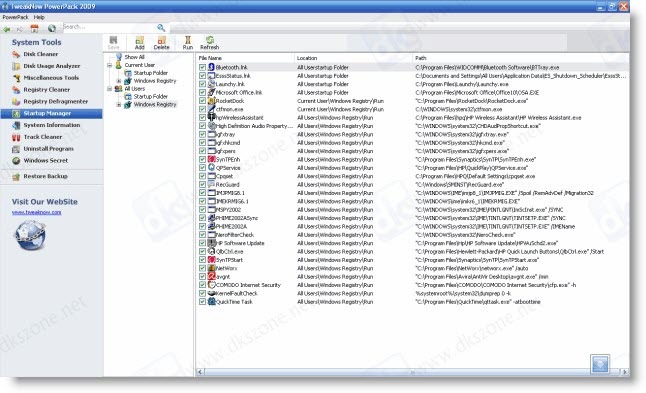The height and width of the screenshot is (393, 646).
Task: Select the SynTPStart entry
Action: point(229,260)
